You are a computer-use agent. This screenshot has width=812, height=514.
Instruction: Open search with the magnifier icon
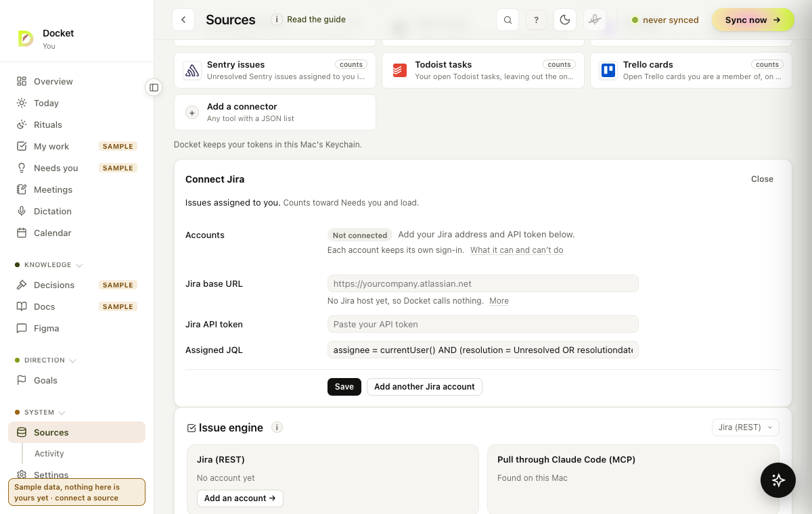point(507,20)
